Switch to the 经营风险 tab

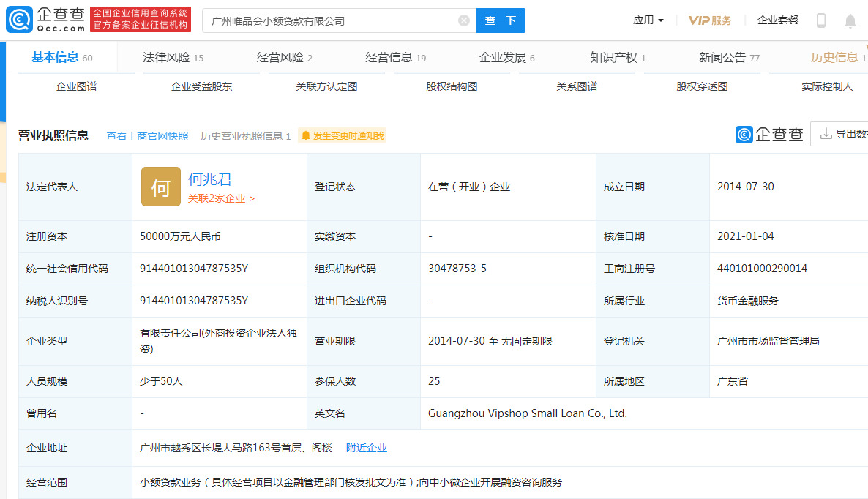(284, 58)
